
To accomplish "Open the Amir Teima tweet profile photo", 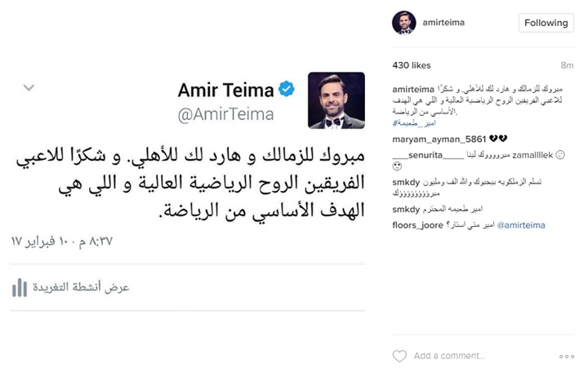I will (x=336, y=100).
